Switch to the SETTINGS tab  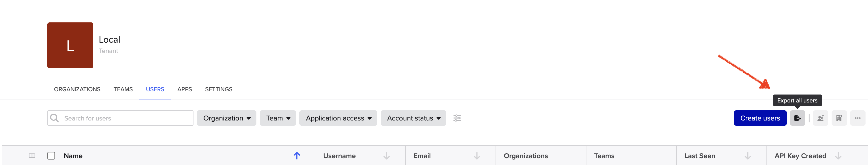click(x=219, y=89)
